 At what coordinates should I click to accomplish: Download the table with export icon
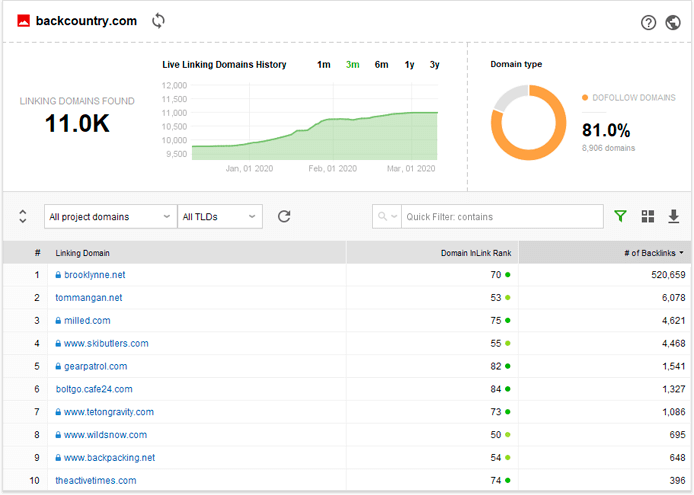coord(674,217)
